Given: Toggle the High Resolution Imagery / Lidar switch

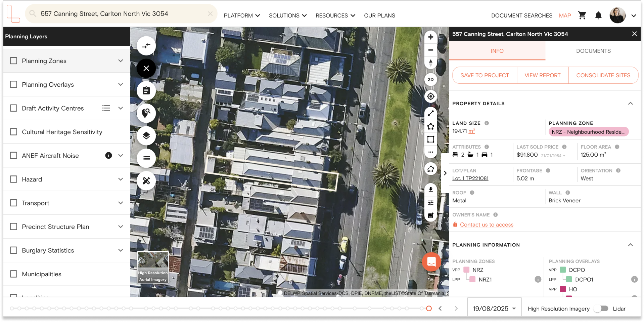Looking at the screenshot, I should (x=601, y=309).
